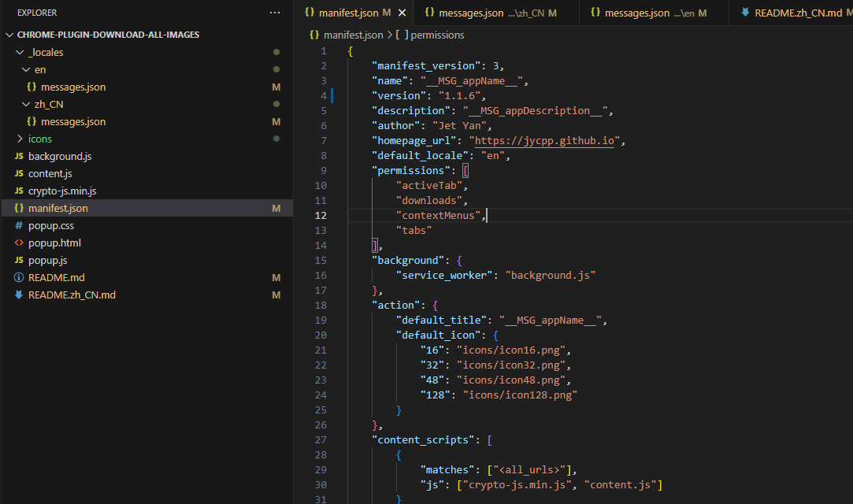Click line number 15 in gutter
Viewport: 853px width, 504px height.
(x=321, y=261)
